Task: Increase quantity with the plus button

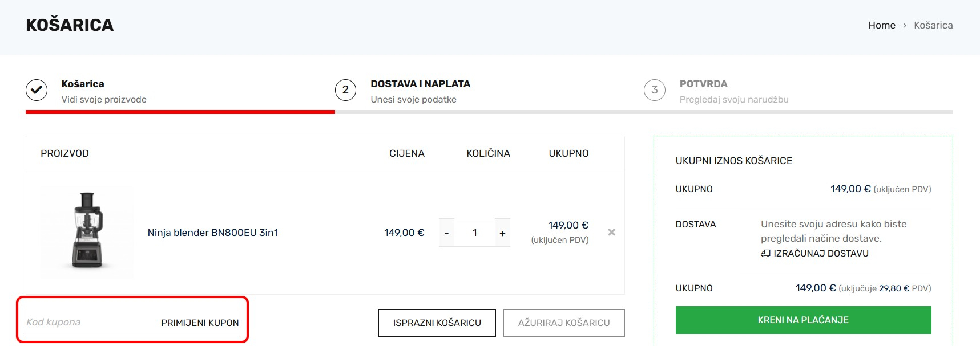Action: pos(502,233)
